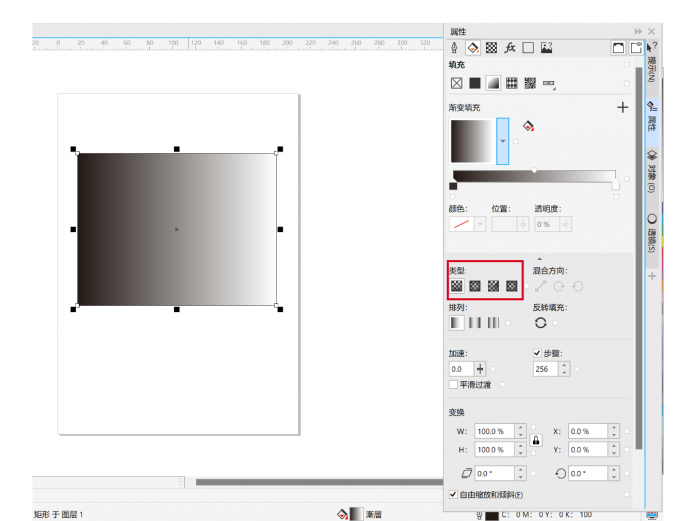The width and height of the screenshot is (680, 521).
Task: Click the 透明度 0 % field
Action: 547,224
